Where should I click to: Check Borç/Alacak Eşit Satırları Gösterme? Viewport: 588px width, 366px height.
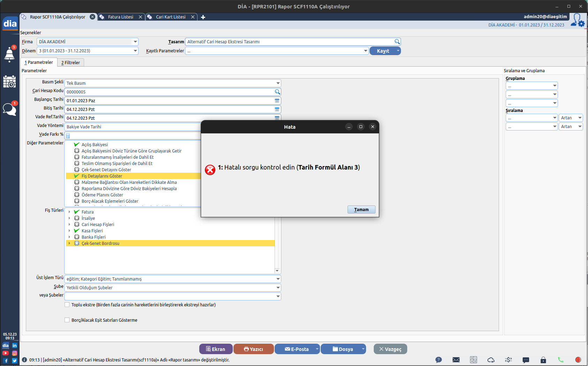pyautogui.click(x=67, y=320)
